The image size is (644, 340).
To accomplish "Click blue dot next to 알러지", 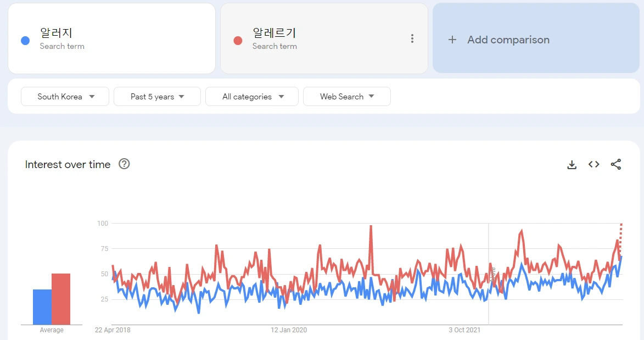I will pos(25,41).
